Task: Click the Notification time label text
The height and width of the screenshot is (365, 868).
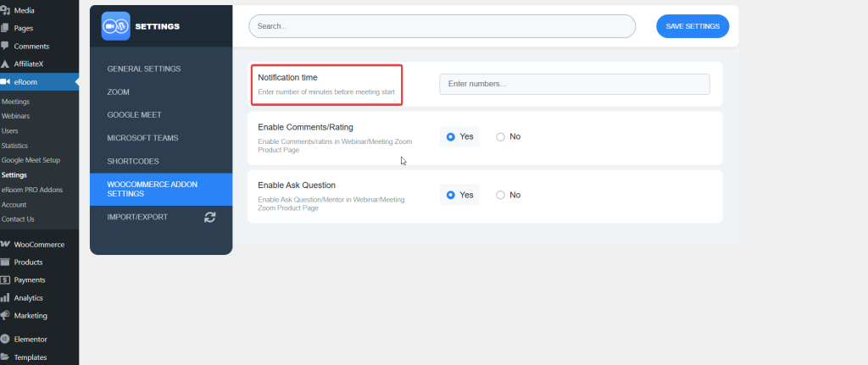Action: coord(287,77)
